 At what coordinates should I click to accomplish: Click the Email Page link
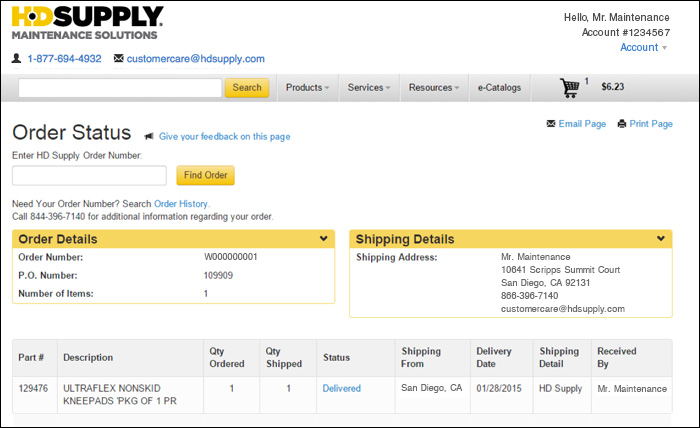582,124
